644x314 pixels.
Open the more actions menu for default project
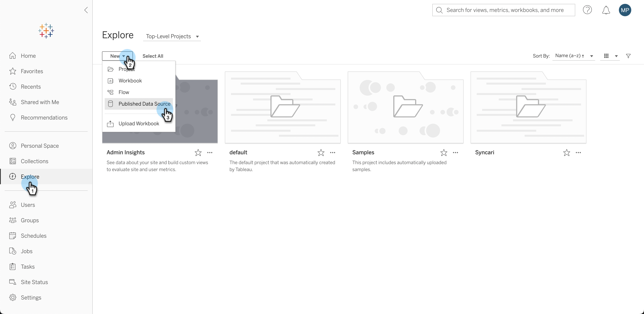point(332,153)
